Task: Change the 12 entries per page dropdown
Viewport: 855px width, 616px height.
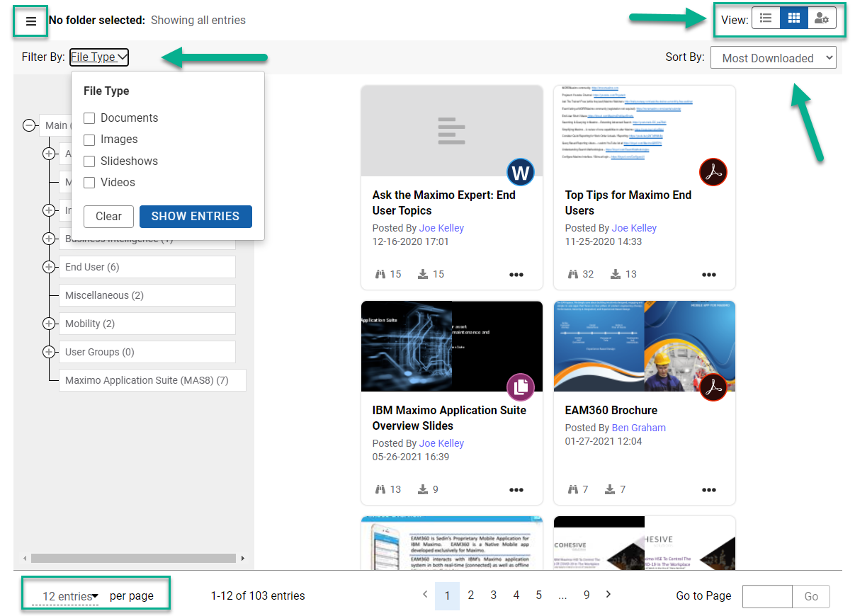Action: click(70, 596)
